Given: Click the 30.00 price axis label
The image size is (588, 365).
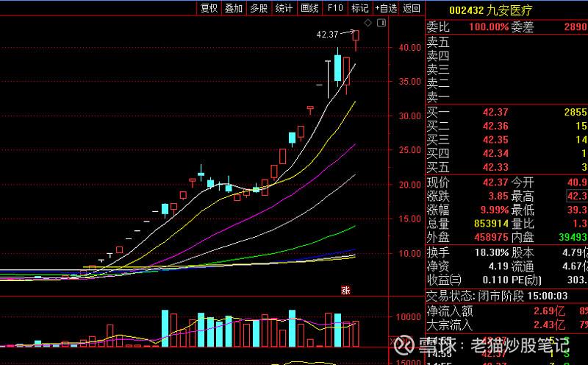Looking at the screenshot, I should click(410, 116).
